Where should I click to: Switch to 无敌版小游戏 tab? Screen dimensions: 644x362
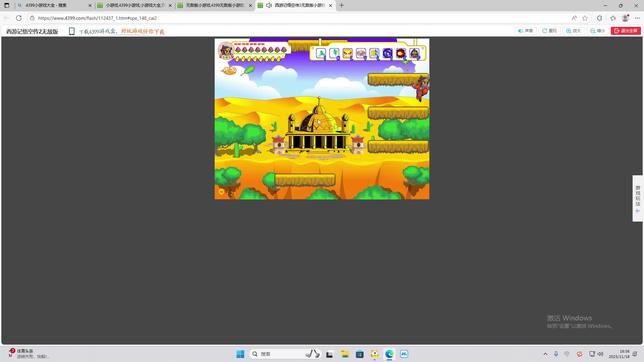coord(215,5)
